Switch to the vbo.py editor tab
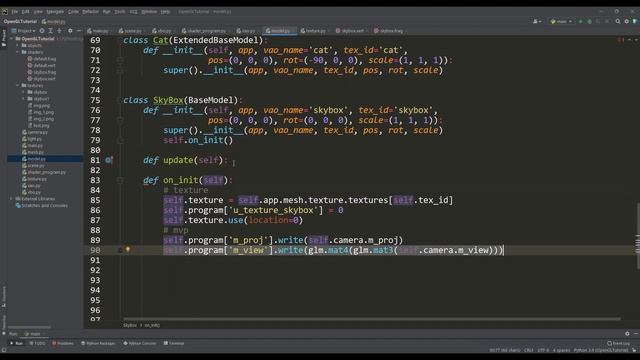Image resolution: width=640 pixels, height=360 pixels. [x=164, y=31]
